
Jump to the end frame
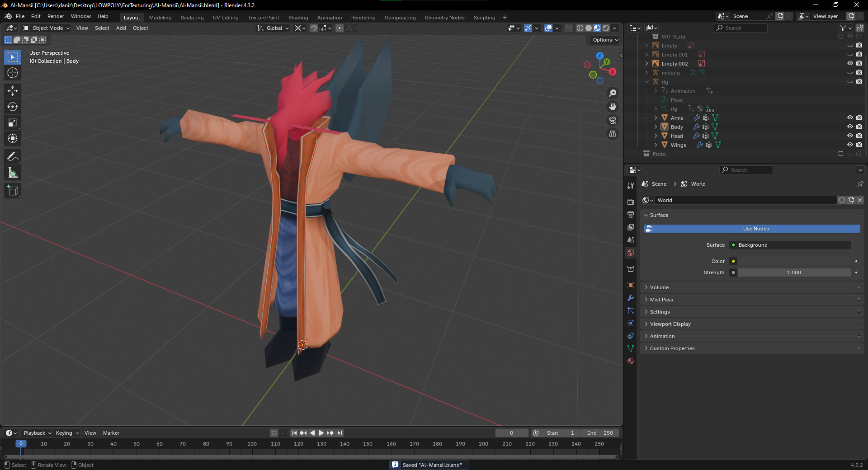tap(340, 433)
